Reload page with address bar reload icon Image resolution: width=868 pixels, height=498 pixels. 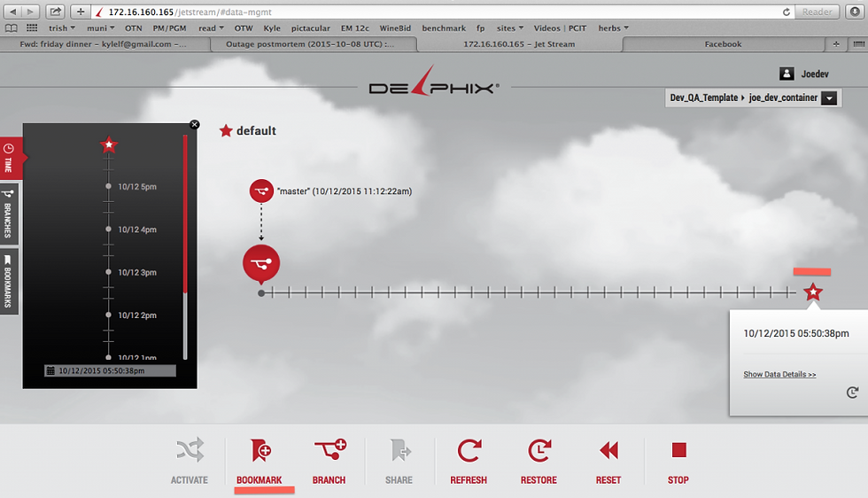[x=787, y=12]
